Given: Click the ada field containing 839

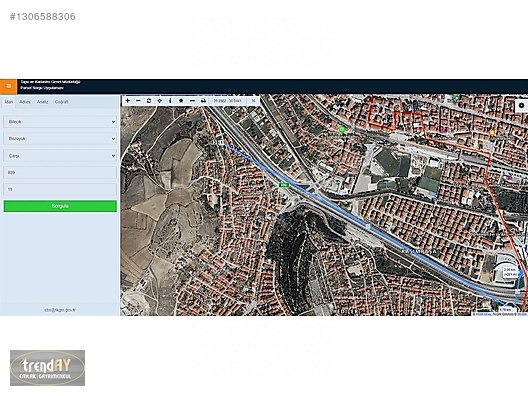Looking at the screenshot, I should [60, 172].
